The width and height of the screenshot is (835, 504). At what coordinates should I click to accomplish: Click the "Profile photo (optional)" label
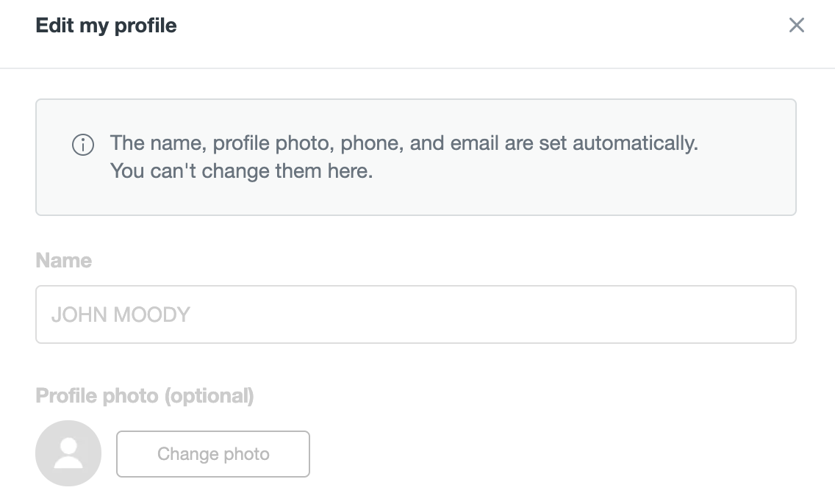145,396
